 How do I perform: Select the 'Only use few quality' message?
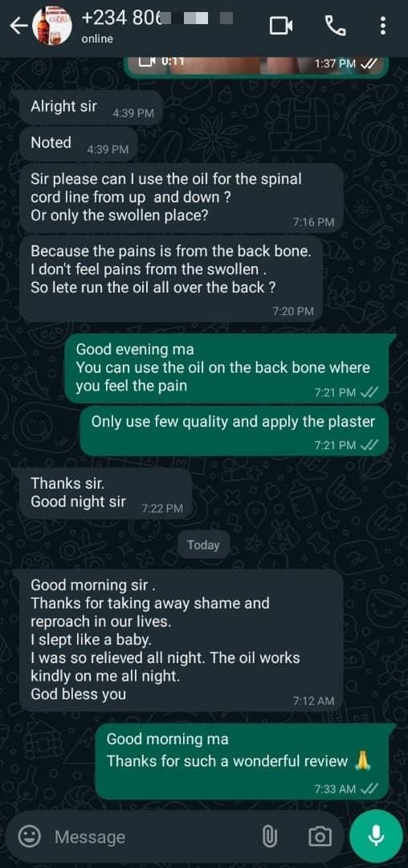coord(235,431)
